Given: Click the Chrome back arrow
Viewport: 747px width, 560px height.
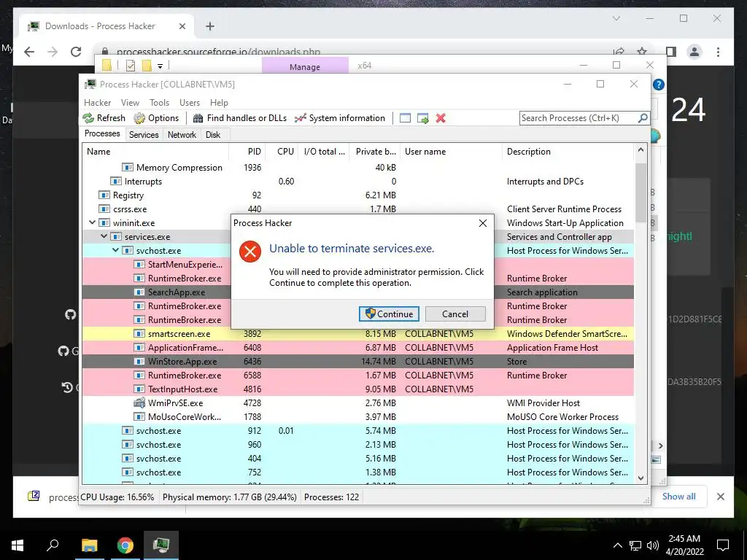Looking at the screenshot, I should [x=29, y=52].
